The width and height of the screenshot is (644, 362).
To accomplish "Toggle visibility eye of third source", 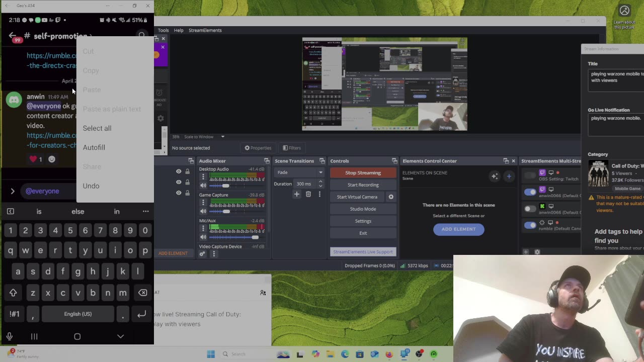I will pyautogui.click(x=179, y=193).
